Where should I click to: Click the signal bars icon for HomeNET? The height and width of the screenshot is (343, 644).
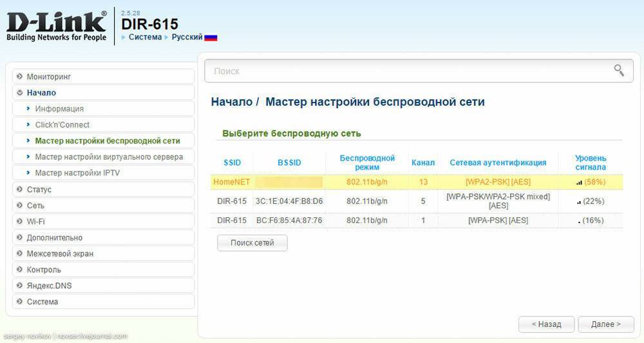579,182
